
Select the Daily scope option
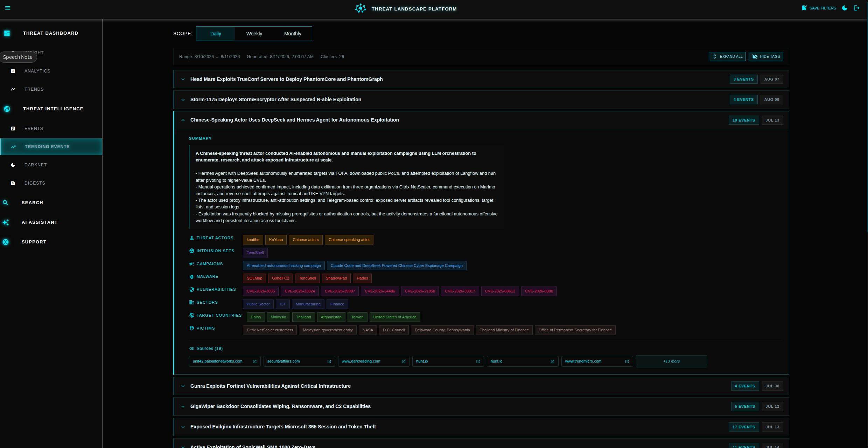pos(216,34)
